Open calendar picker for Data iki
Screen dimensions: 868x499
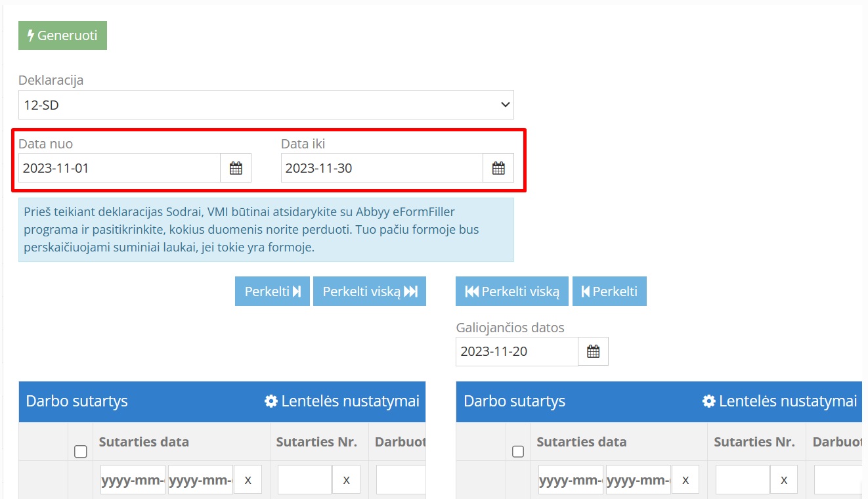pos(498,168)
